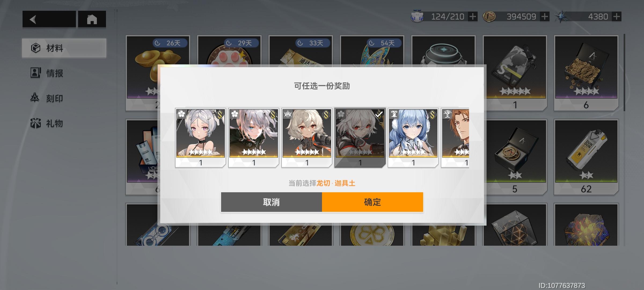This screenshot has height=290, width=644.
Task: Tap the gold coin currency icon
Action: click(489, 17)
